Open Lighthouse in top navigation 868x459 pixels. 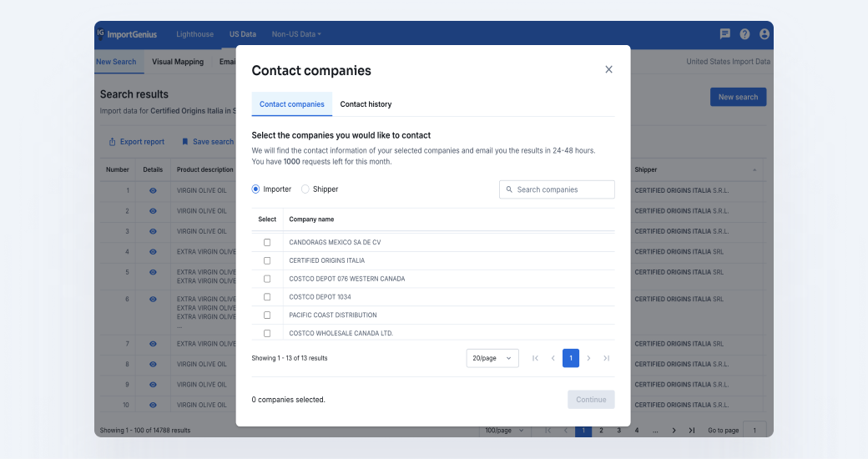click(194, 34)
